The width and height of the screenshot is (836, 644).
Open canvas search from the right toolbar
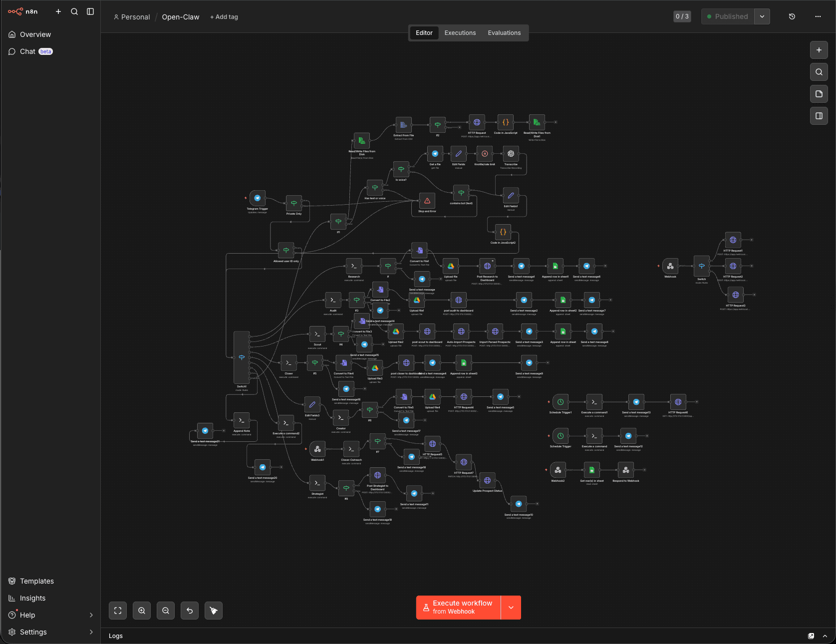coord(819,72)
